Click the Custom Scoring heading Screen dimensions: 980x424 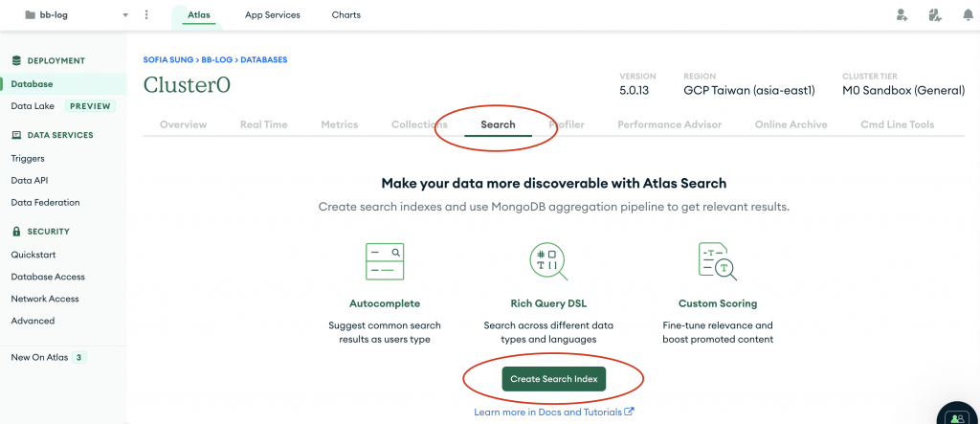718,304
